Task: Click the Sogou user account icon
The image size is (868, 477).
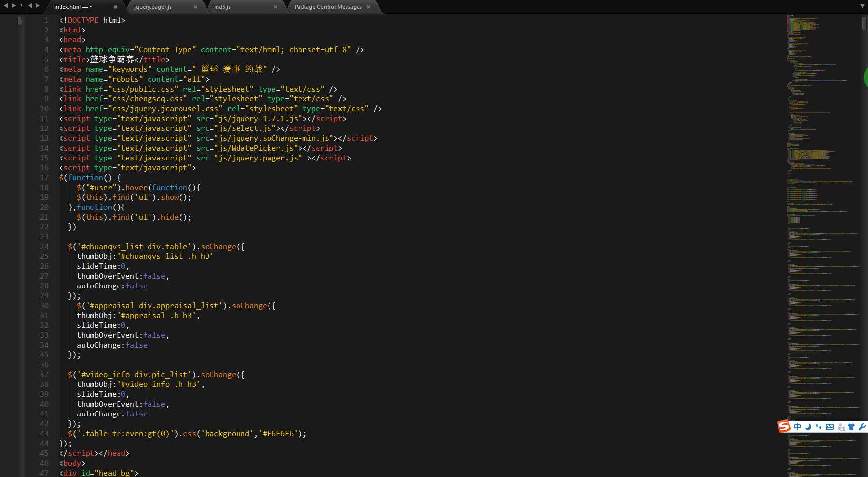Action: [841, 427]
